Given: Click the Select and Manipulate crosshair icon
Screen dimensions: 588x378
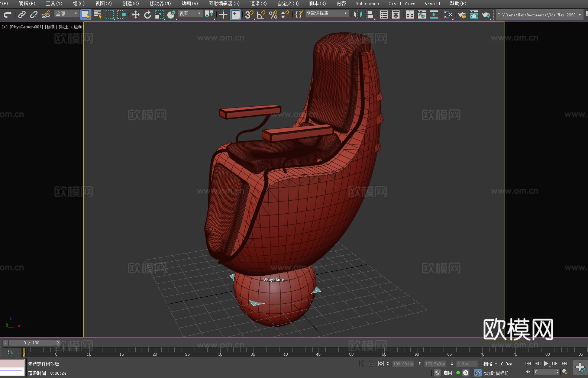Looking at the screenshot, I should [x=223, y=14].
